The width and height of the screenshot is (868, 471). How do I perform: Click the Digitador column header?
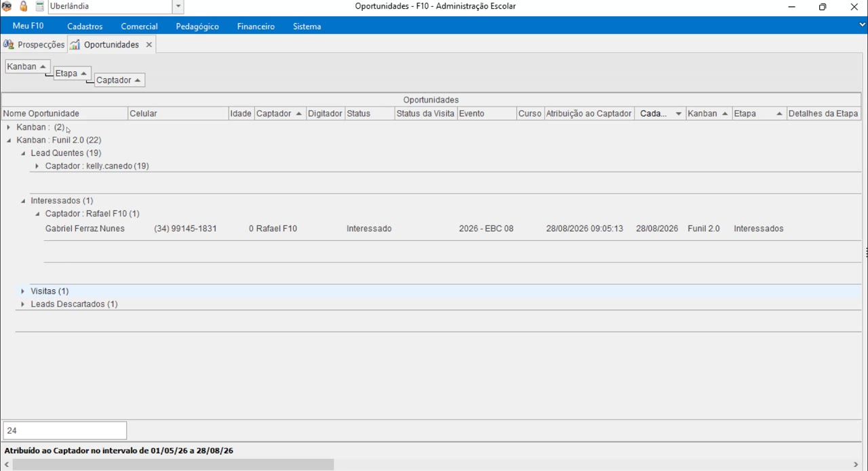pyautogui.click(x=325, y=113)
